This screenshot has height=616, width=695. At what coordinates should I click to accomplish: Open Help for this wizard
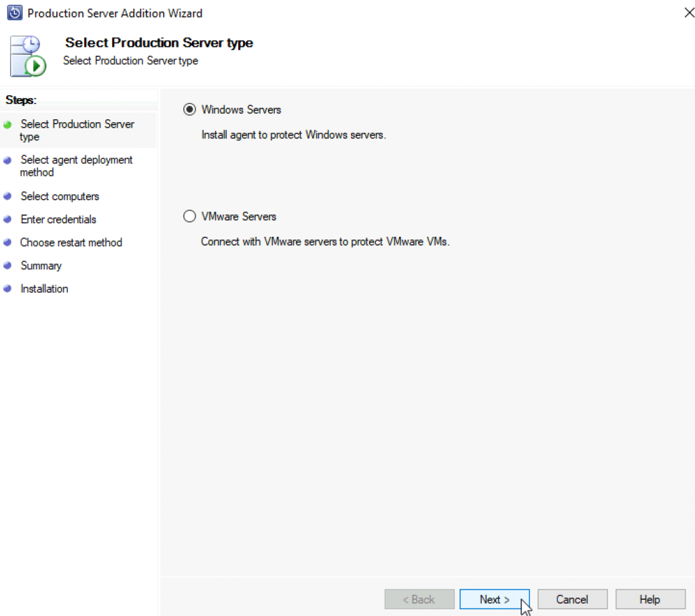650,599
